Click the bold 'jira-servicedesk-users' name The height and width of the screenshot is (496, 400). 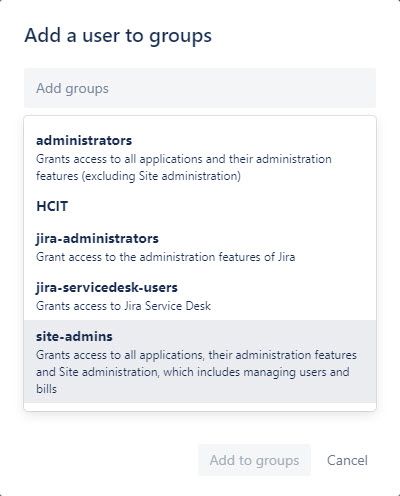pos(107,287)
